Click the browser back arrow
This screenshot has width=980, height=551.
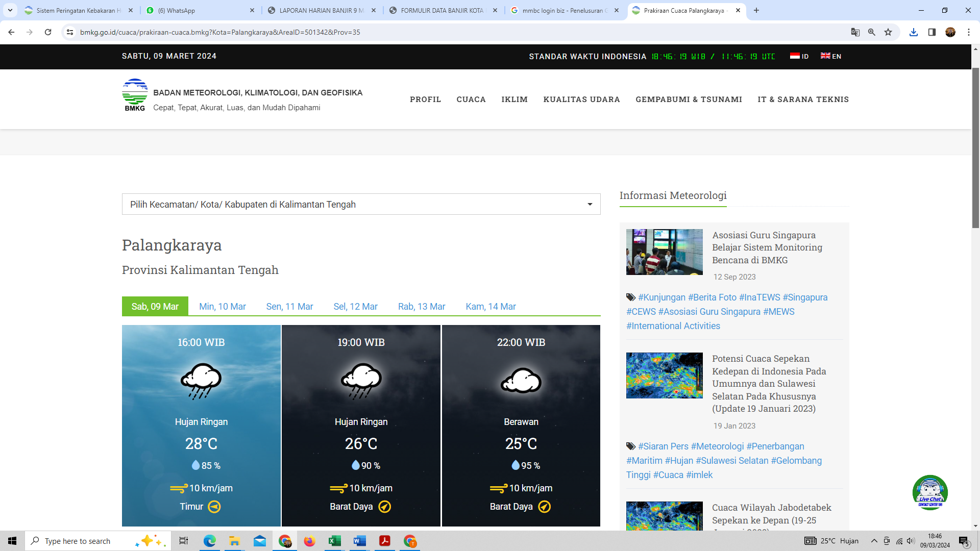11,32
